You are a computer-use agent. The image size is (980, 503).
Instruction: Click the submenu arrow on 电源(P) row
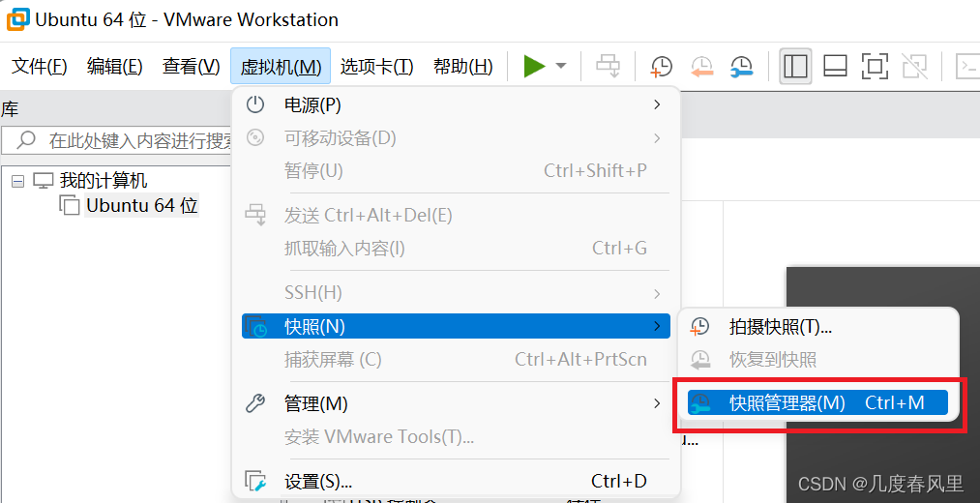click(657, 104)
